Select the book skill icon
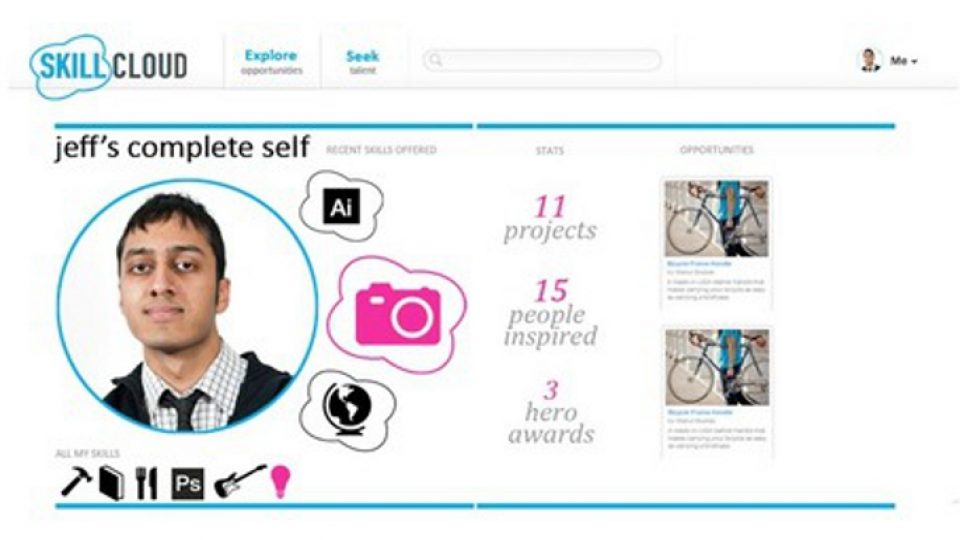Image resolution: width=960 pixels, height=540 pixels. pyautogui.click(x=111, y=483)
